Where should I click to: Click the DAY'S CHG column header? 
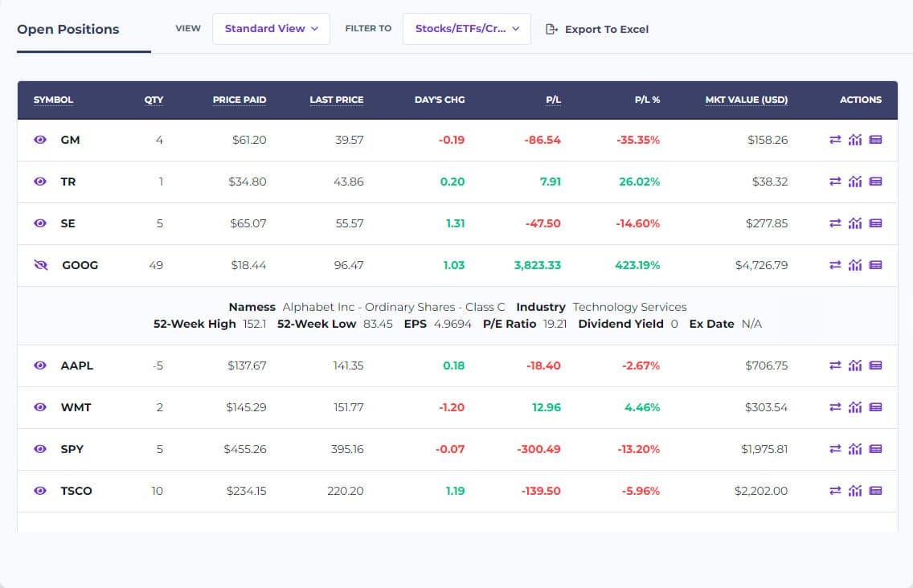[x=440, y=100]
